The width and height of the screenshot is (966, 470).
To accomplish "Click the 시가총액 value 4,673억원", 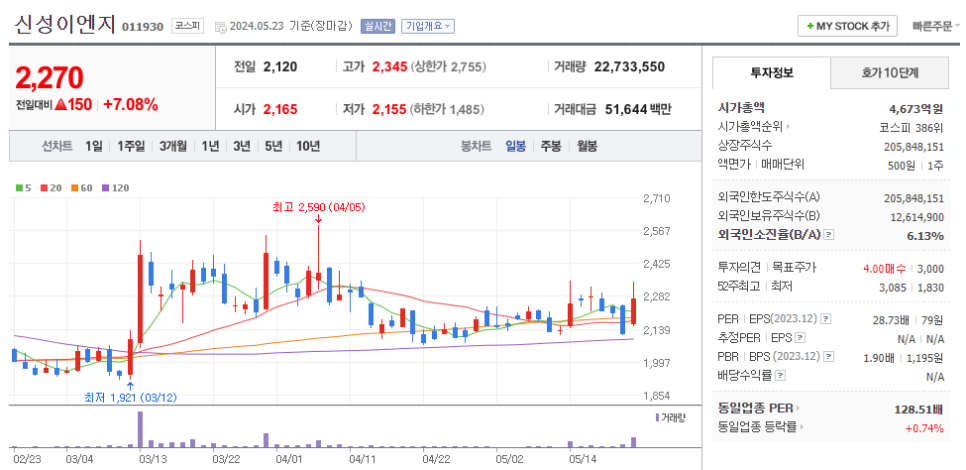I will pos(916,109).
